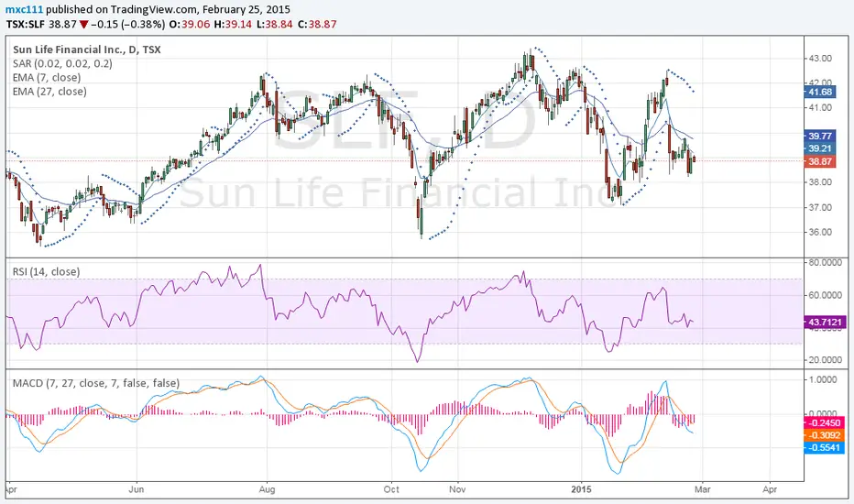The height and width of the screenshot is (504, 854).
Task: Click the 39.21 EMA price tag
Action: click(x=820, y=148)
